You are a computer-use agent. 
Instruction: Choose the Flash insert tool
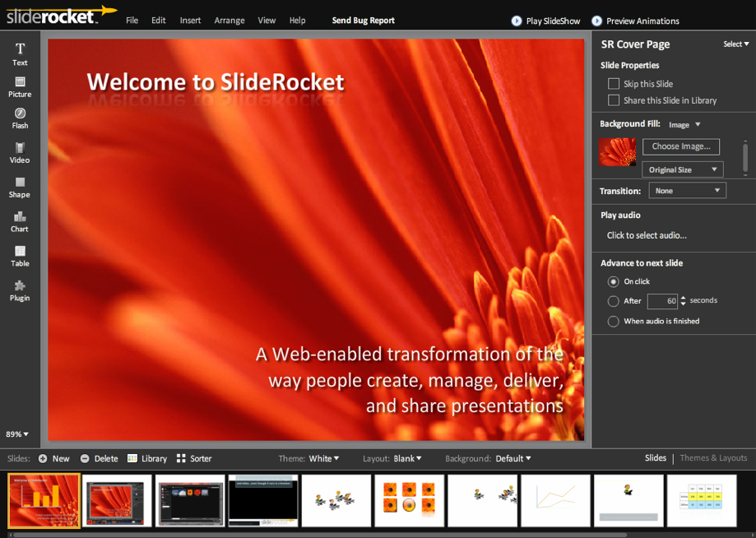coord(20,118)
